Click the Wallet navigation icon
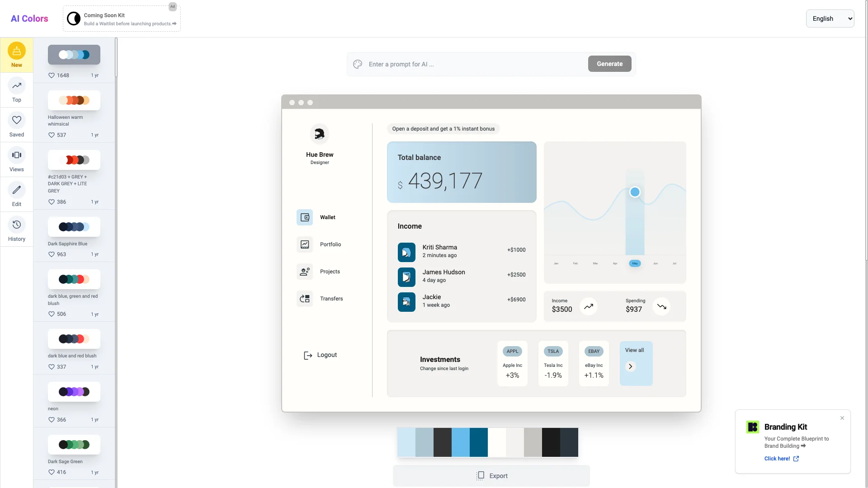868x488 pixels. [x=305, y=216]
